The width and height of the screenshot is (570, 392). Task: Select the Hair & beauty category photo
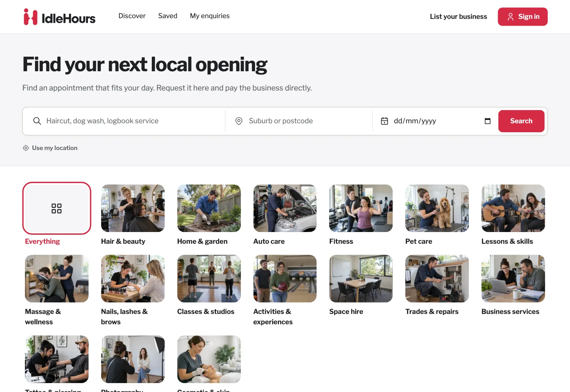(133, 208)
